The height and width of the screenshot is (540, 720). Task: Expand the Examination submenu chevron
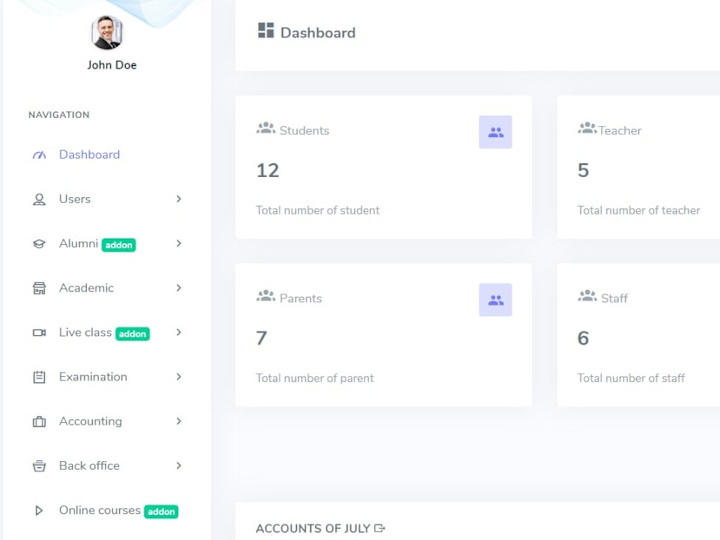point(179,377)
